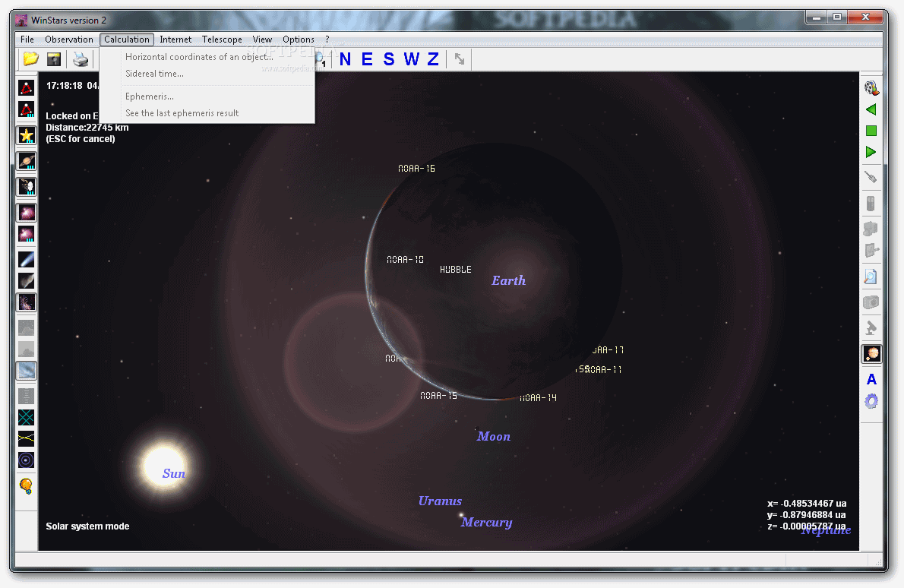Click the grayed camera icon
Image resolution: width=904 pixels, height=588 pixels.
(x=871, y=302)
